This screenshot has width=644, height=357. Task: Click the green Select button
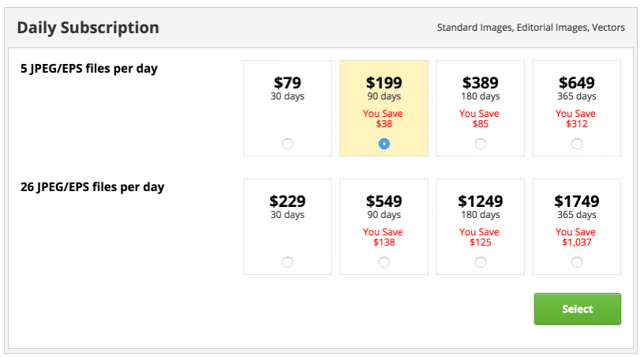[577, 309]
